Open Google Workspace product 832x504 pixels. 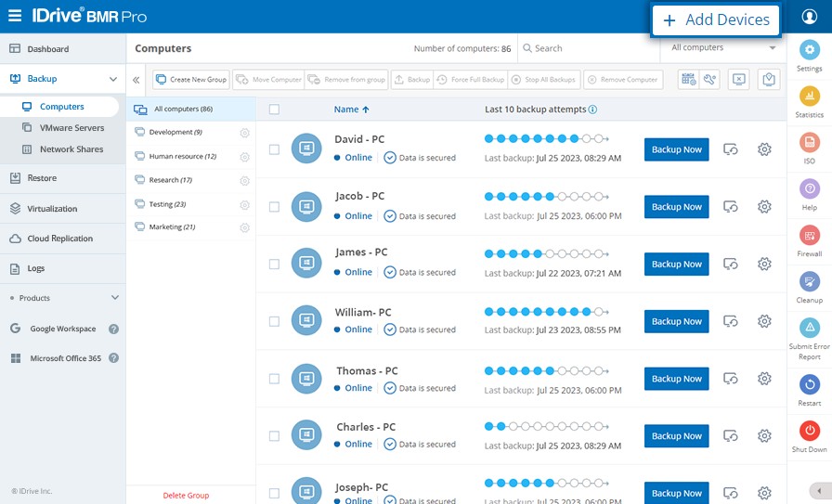point(62,329)
